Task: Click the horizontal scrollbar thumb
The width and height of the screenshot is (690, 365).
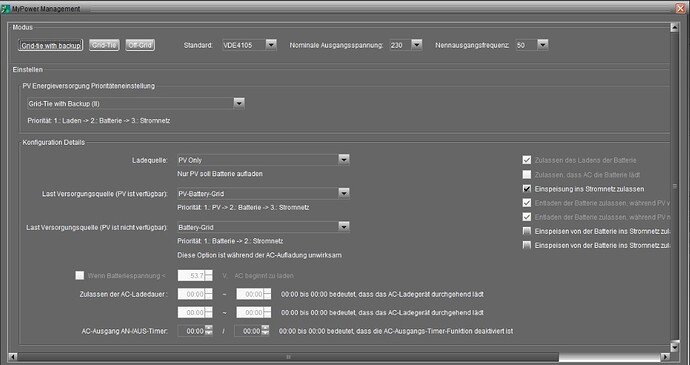Action: (x=288, y=356)
